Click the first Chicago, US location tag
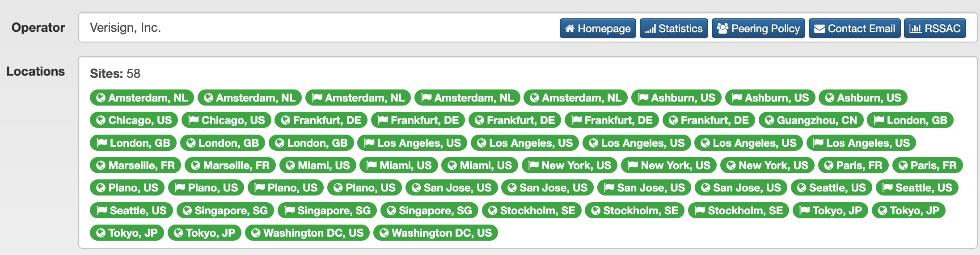 134,120
